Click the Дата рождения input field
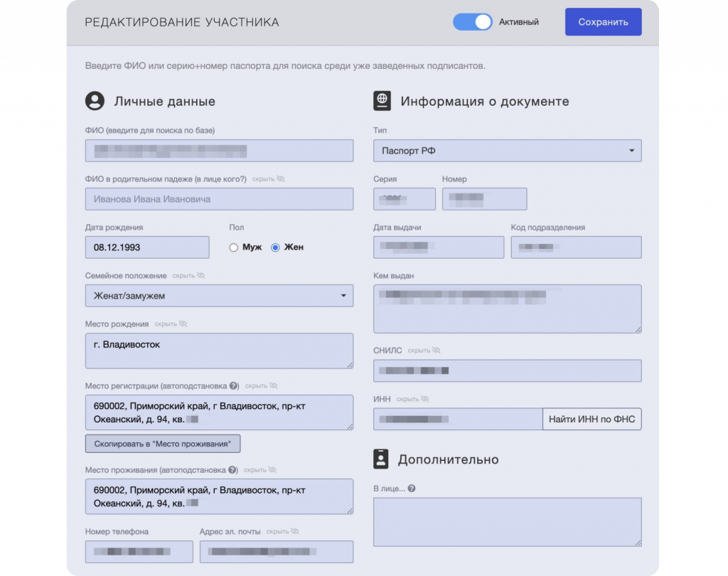 (147, 247)
